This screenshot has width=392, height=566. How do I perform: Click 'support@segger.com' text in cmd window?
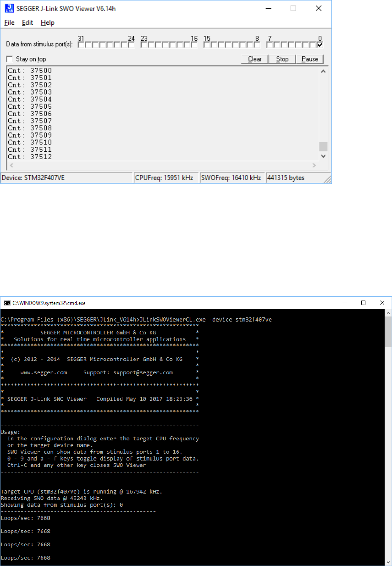pyautogui.click(x=143, y=372)
